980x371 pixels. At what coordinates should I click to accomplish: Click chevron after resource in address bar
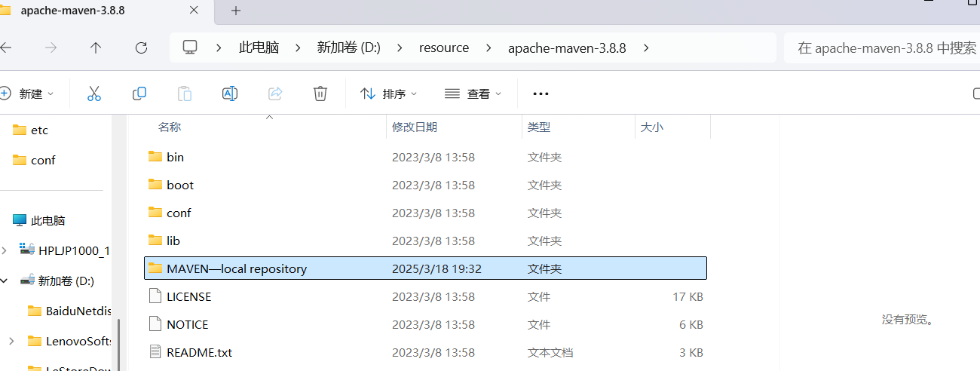pos(488,48)
